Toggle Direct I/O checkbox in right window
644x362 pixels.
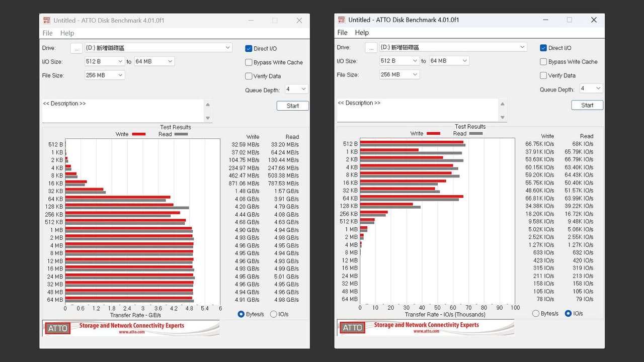point(543,48)
